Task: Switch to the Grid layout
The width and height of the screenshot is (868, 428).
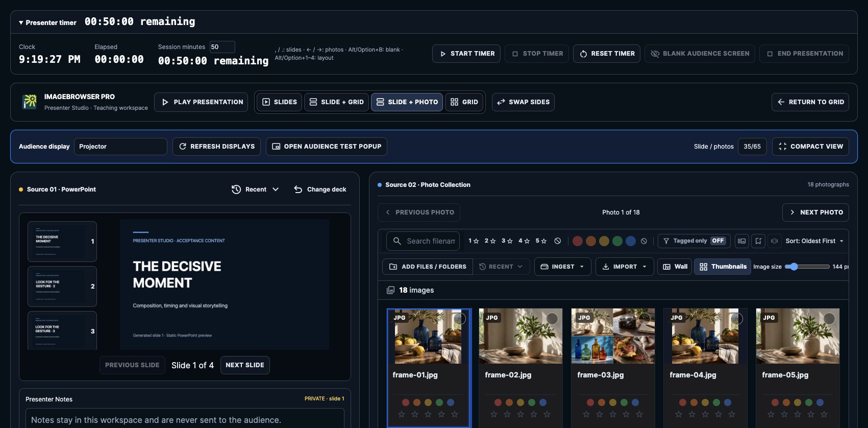Action: click(x=464, y=102)
